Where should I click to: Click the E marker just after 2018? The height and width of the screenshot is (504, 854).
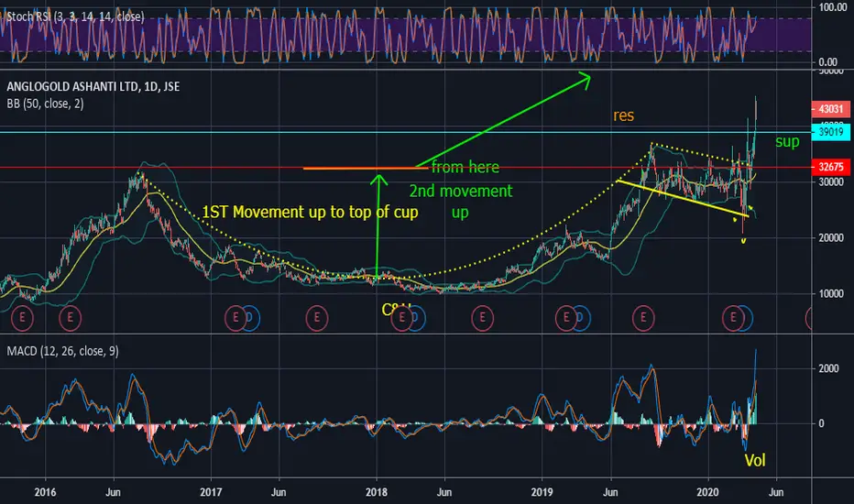402,318
